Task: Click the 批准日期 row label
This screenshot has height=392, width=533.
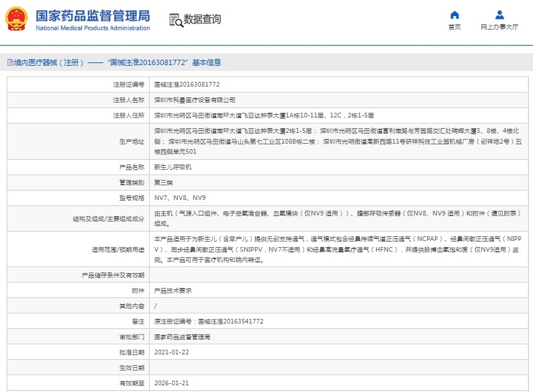Action: [132, 352]
